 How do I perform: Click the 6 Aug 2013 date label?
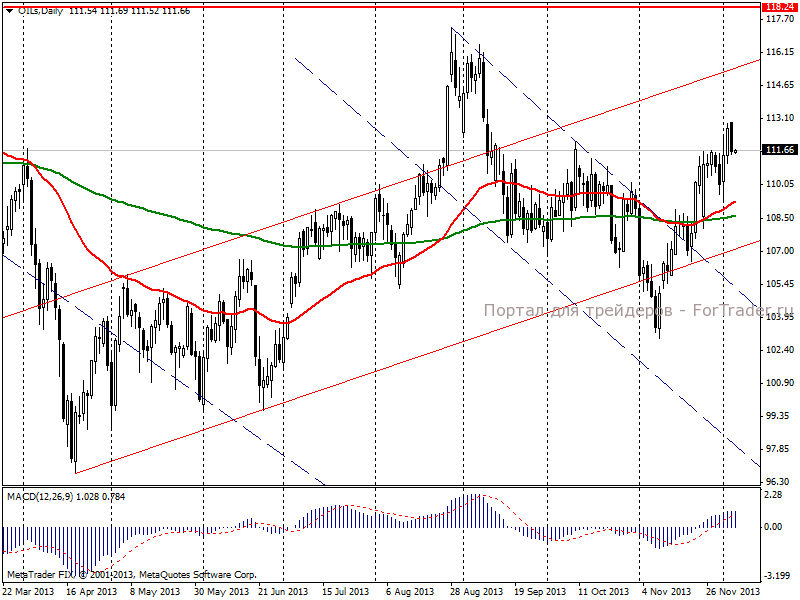pos(410,592)
